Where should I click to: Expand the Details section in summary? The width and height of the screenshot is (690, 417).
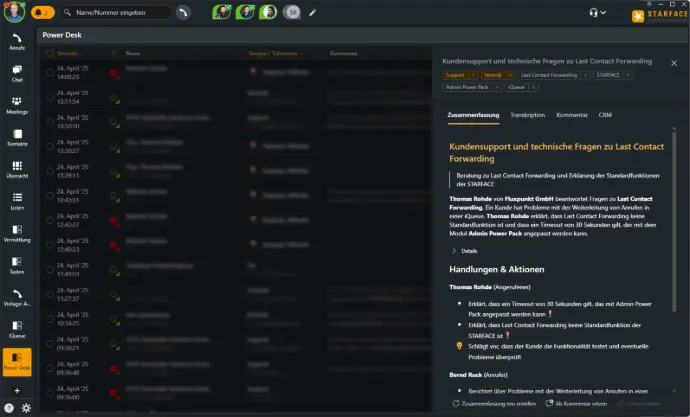pyautogui.click(x=465, y=251)
